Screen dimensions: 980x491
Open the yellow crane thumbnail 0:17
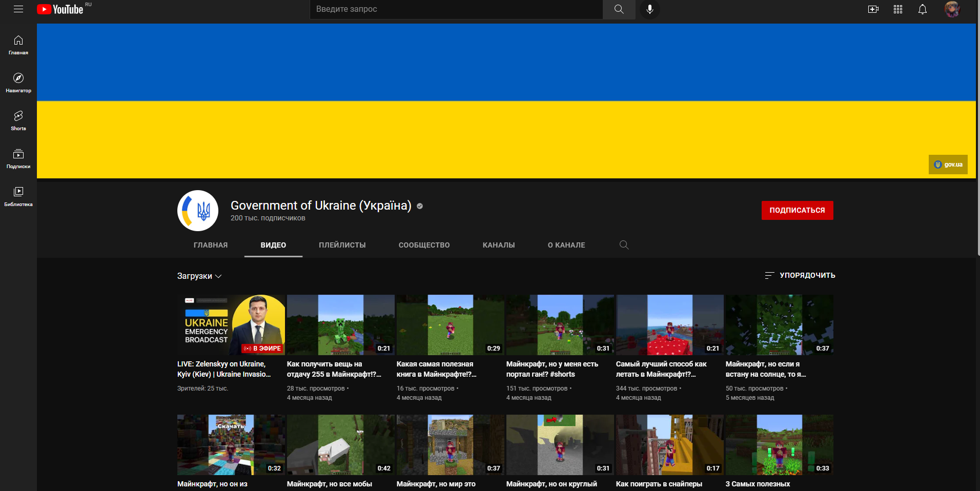tap(670, 445)
